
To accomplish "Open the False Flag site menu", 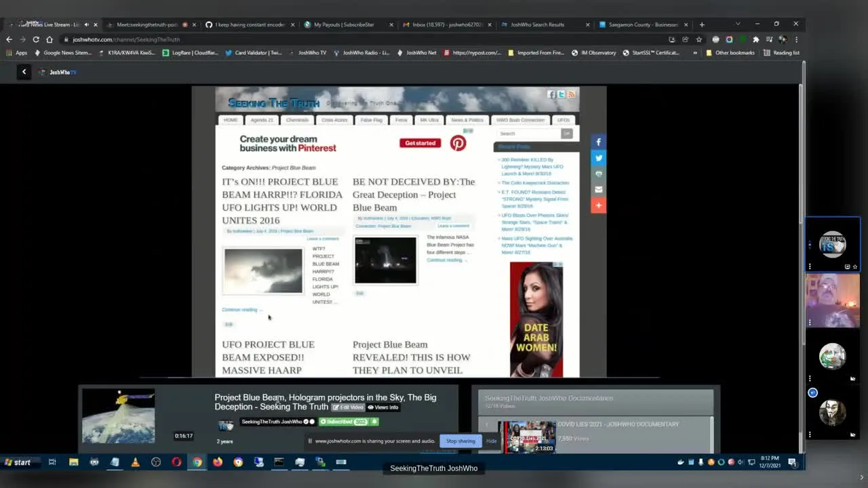I will coord(372,120).
